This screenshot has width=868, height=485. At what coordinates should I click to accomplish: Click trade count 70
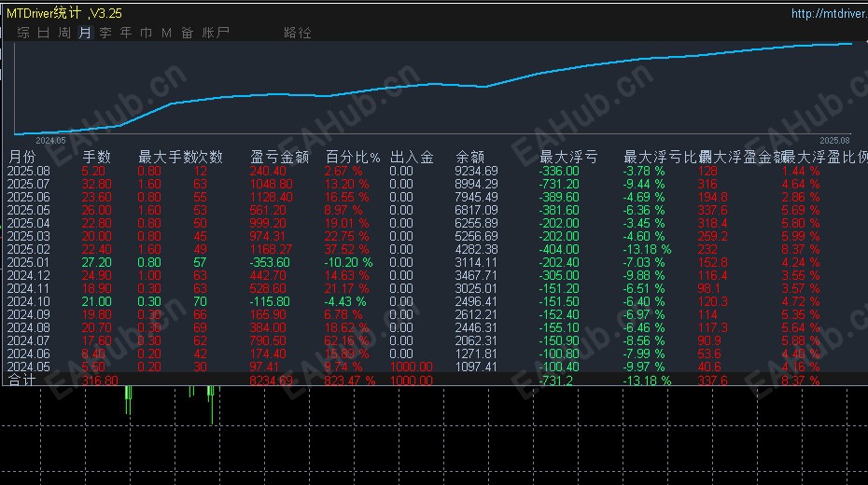click(x=200, y=302)
